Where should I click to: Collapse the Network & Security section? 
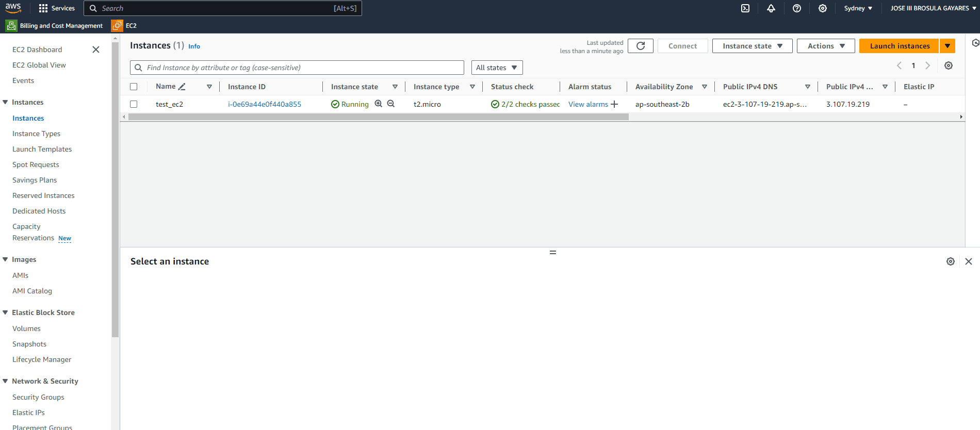(5, 381)
